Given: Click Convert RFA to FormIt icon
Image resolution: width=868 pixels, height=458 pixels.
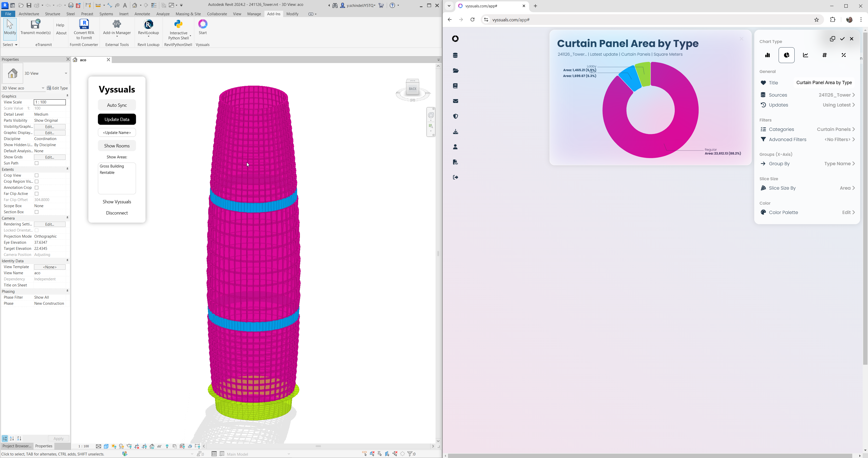Looking at the screenshot, I should tap(84, 29).
